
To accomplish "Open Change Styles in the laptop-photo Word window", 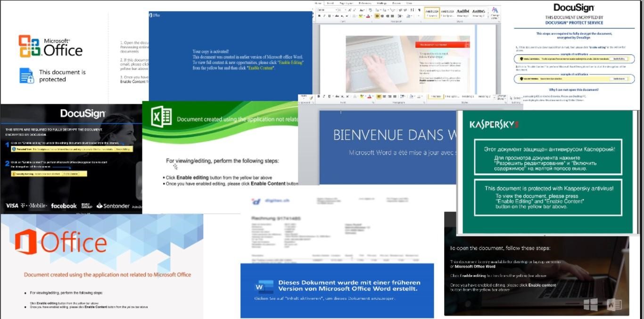I will tap(495, 13).
